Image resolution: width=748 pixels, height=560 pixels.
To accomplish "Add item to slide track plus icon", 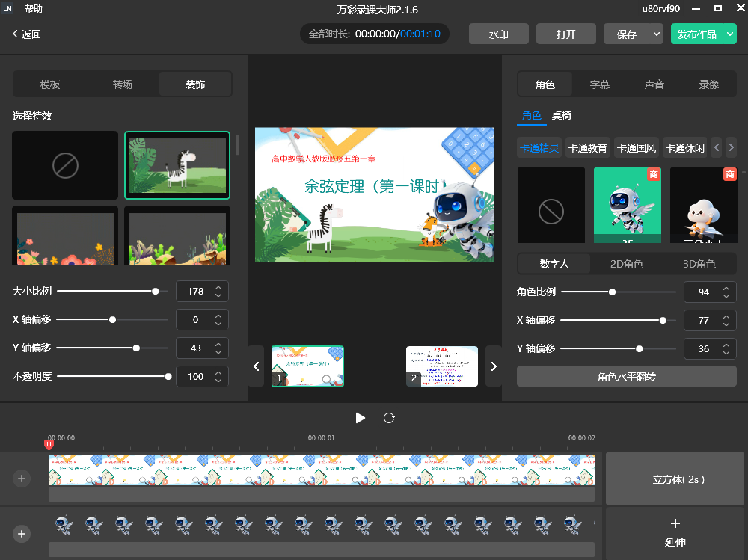I will tap(22, 479).
